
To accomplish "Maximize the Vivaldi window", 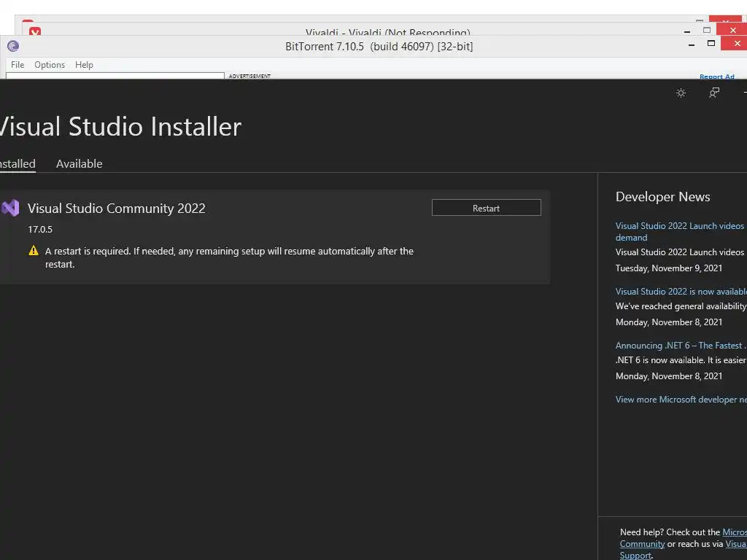I will (x=707, y=30).
